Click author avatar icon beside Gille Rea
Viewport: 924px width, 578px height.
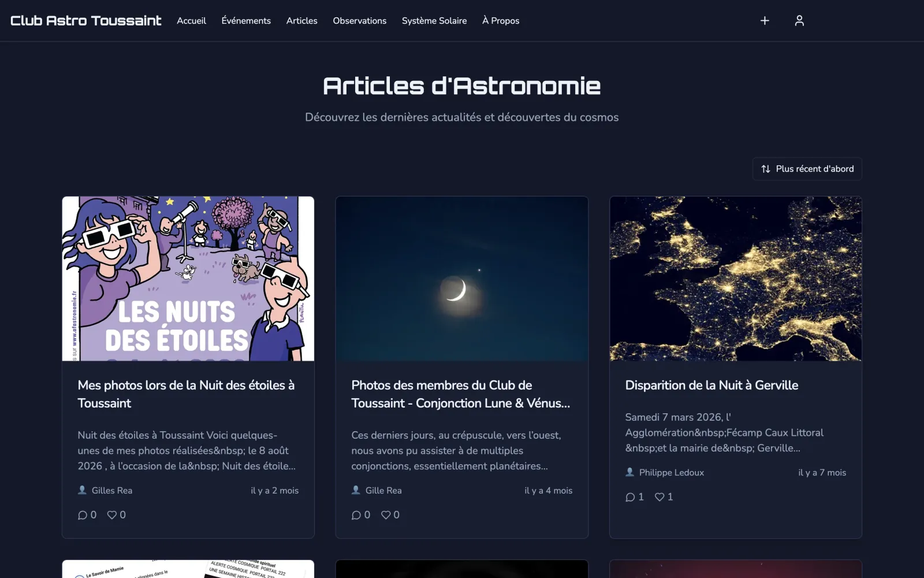(356, 490)
